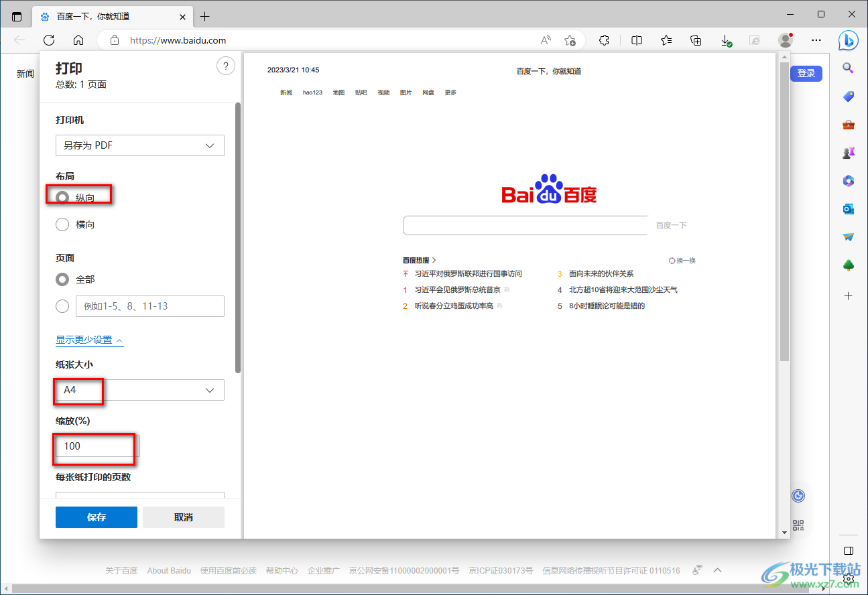Add a sidebar app with plus icon

848,295
